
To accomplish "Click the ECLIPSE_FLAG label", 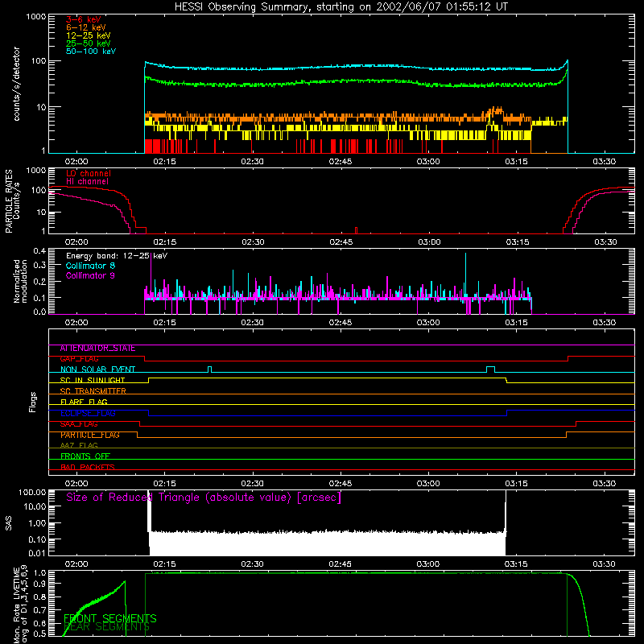I will tap(89, 413).
